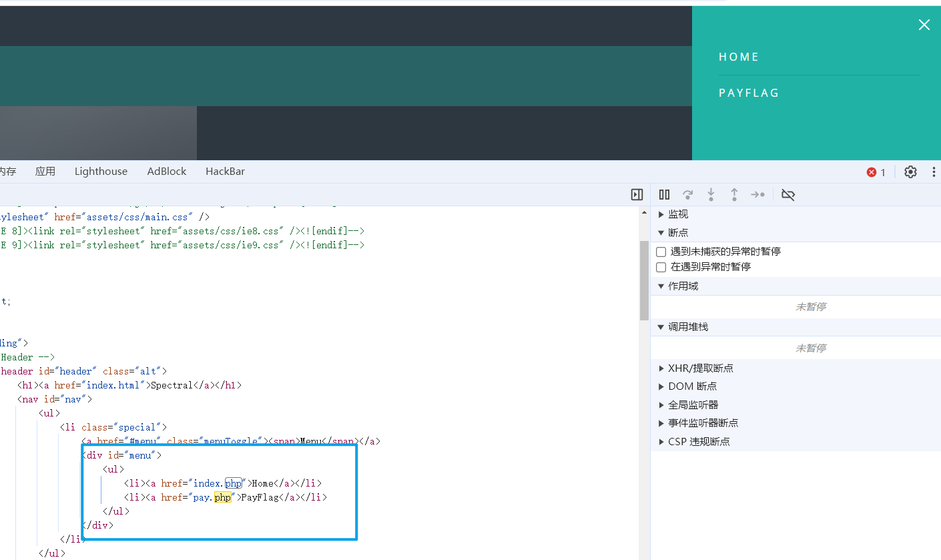Open the HackBar tab
Viewport: 941px width, 560px height.
[x=225, y=172]
